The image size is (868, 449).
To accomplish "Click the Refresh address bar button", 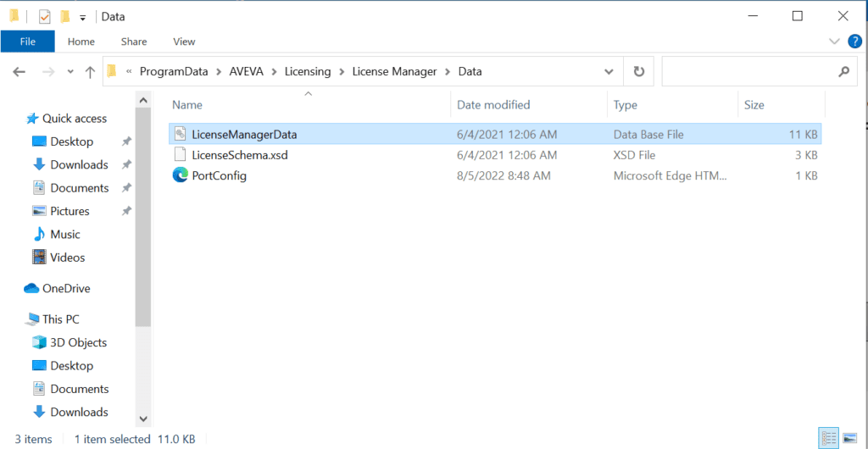I will (638, 72).
